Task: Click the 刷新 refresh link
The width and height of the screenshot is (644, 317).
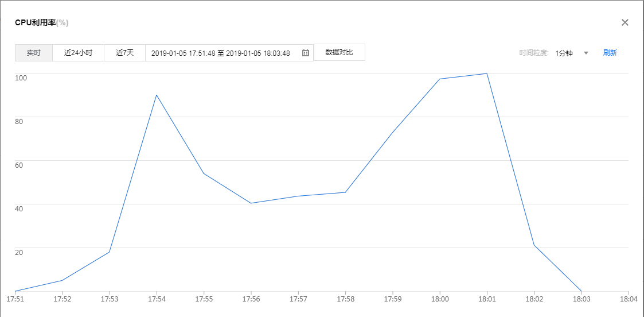Action: (610, 53)
